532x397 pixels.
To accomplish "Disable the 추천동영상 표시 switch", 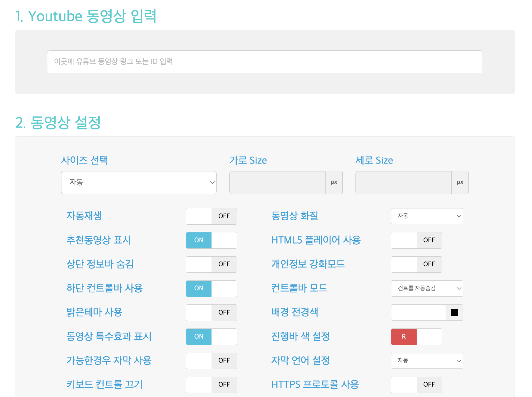I will [x=211, y=240].
